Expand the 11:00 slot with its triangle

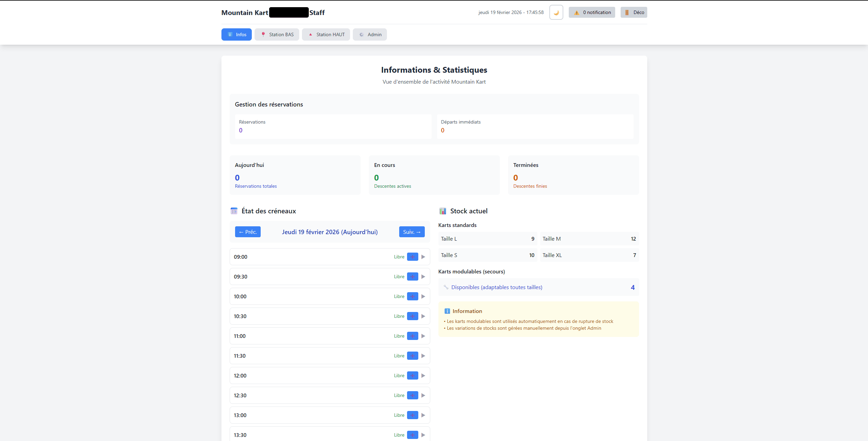click(423, 336)
